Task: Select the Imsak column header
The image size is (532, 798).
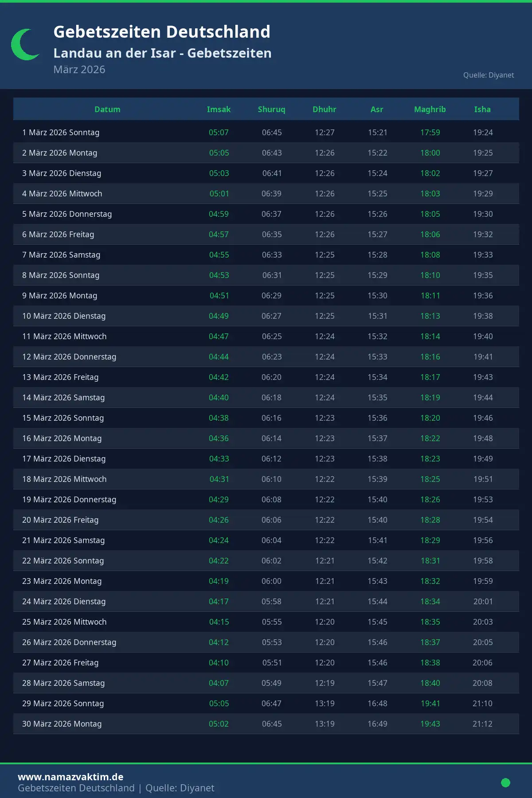Action: [219, 110]
